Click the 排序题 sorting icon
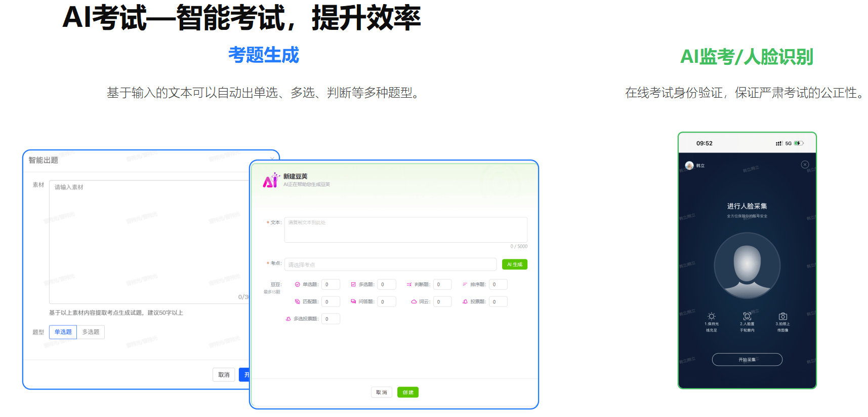This screenshot has width=868, height=417. [x=465, y=285]
